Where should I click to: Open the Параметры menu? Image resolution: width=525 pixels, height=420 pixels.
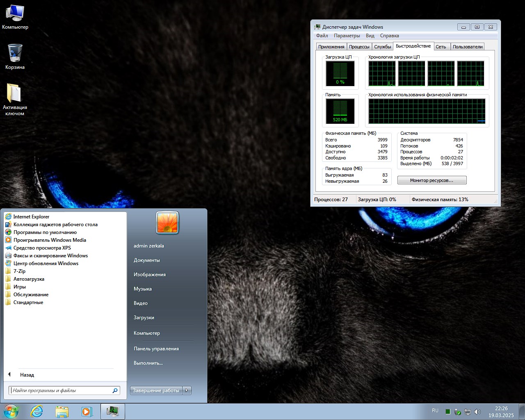point(347,36)
